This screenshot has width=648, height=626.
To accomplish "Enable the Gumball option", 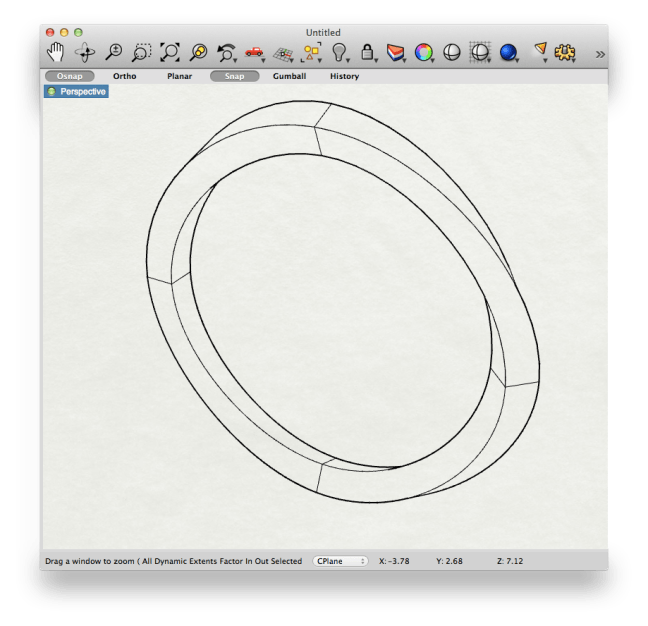I will tap(289, 76).
